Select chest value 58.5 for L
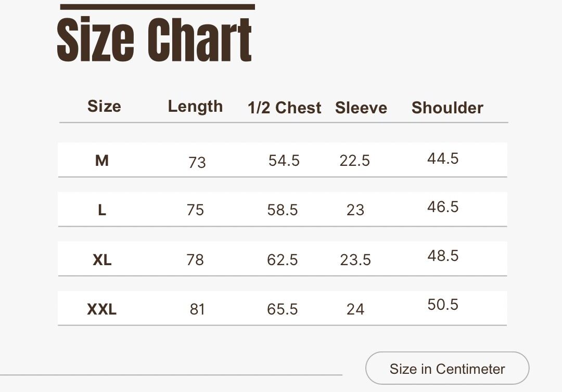 [283, 210]
